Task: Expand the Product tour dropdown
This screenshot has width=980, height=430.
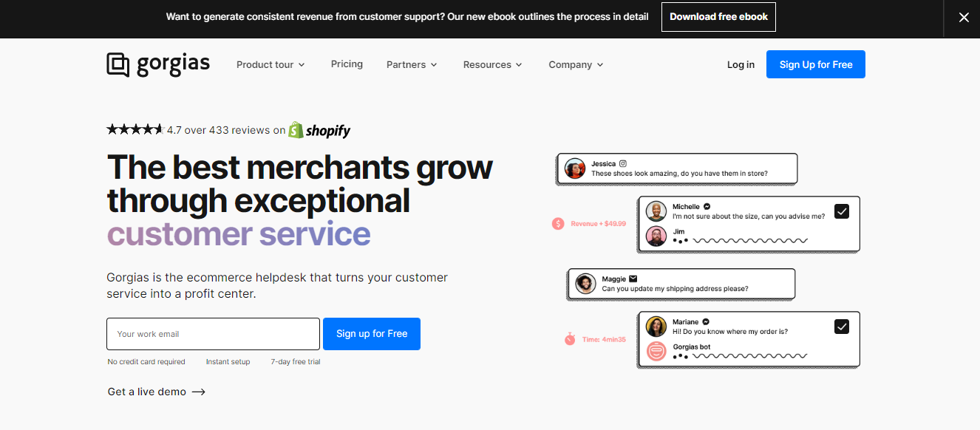Action: click(x=270, y=65)
